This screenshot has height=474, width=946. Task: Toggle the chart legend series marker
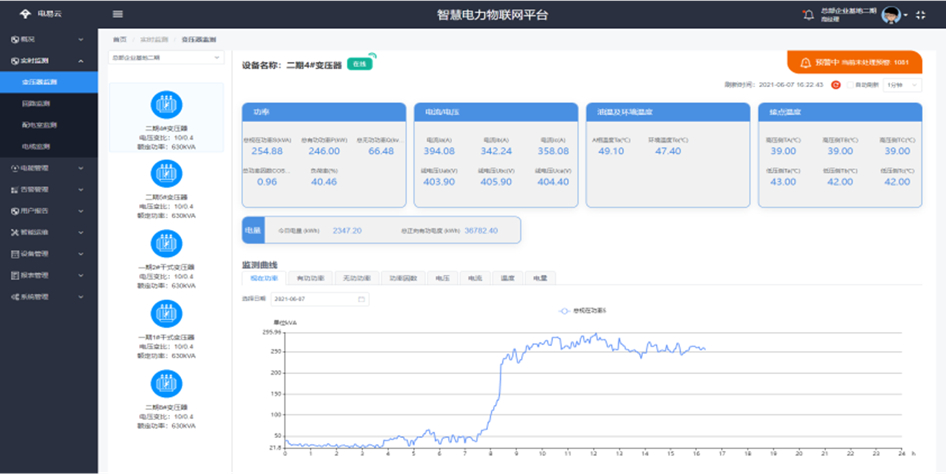565,311
